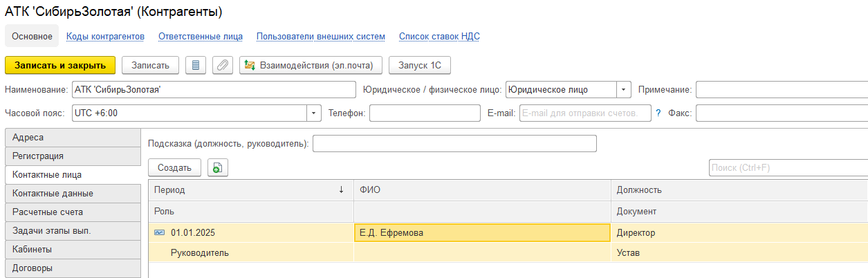The height and width of the screenshot is (278, 868).
Task: Click the copy-create icon next to Создать
Action: (217, 167)
